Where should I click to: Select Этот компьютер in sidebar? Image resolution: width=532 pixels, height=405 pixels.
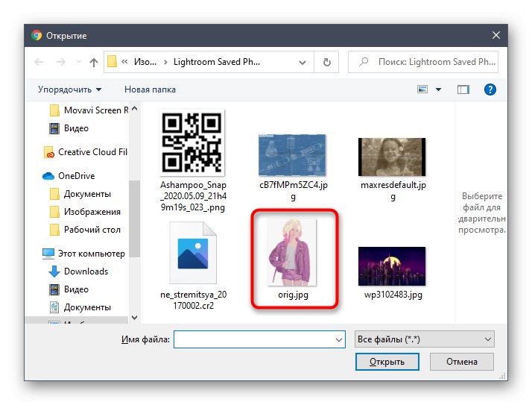(x=83, y=254)
